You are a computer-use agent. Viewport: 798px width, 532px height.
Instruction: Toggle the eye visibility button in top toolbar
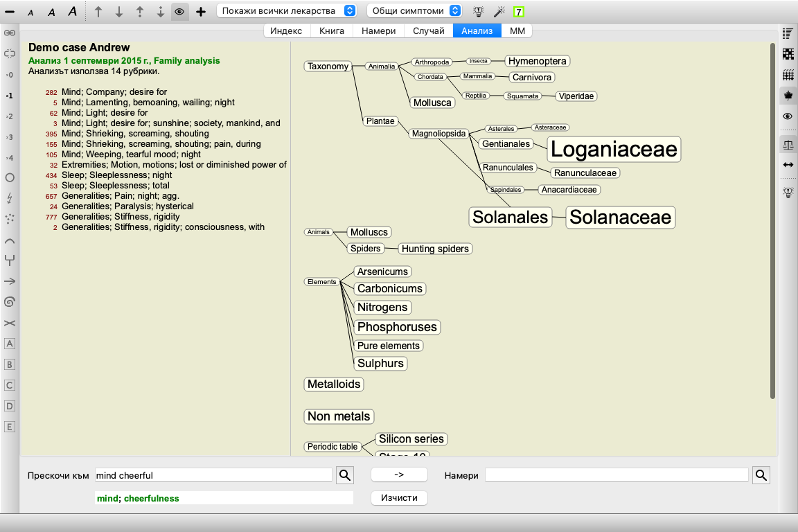(x=179, y=12)
